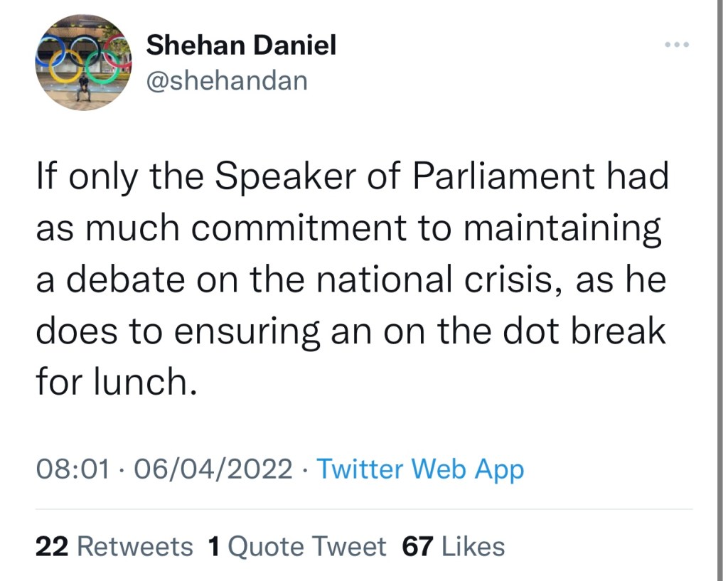The image size is (728, 581).
Task: Open the three-dot more options menu
Action: click(x=676, y=45)
